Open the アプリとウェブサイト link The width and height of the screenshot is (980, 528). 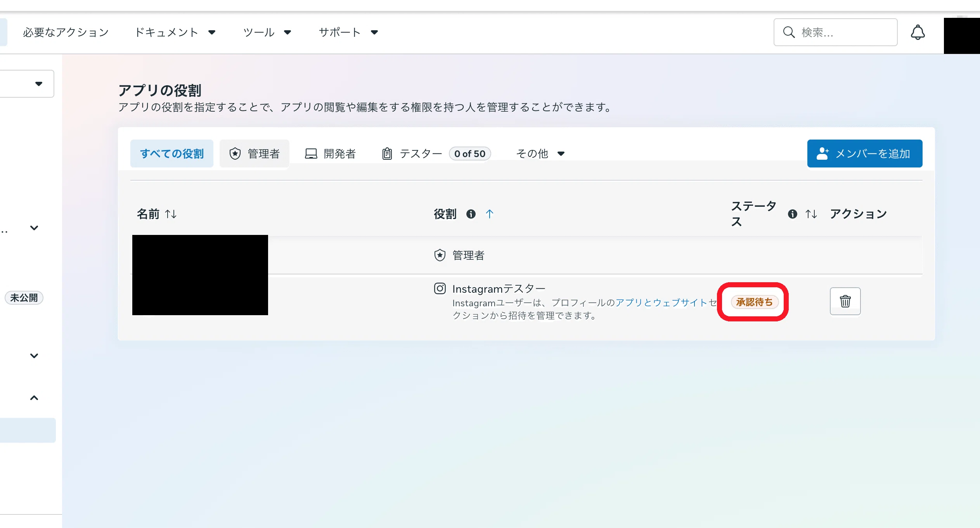pos(661,303)
